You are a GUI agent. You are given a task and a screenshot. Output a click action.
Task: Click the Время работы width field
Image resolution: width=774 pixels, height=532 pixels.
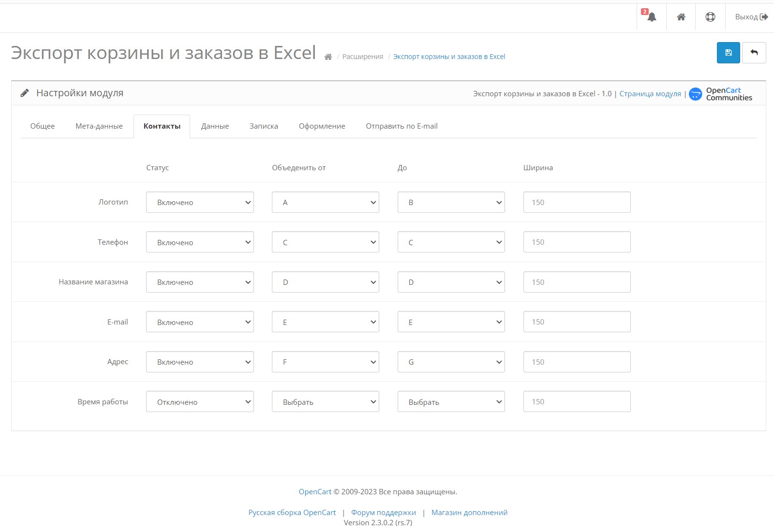(x=577, y=401)
